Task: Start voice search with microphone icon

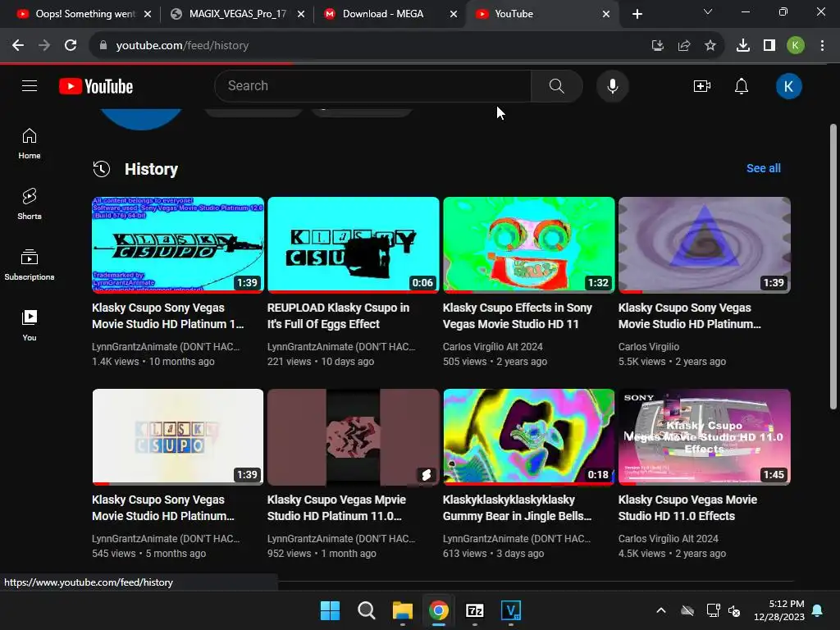Action: pyautogui.click(x=612, y=85)
